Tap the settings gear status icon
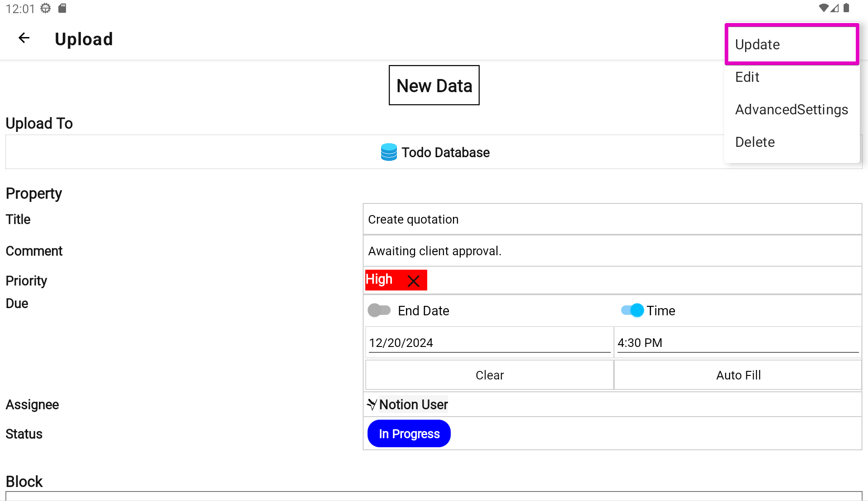 point(46,8)
